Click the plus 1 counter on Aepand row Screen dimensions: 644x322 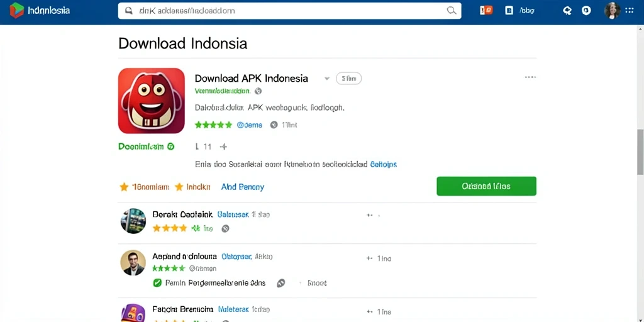(x=379, y=258)
